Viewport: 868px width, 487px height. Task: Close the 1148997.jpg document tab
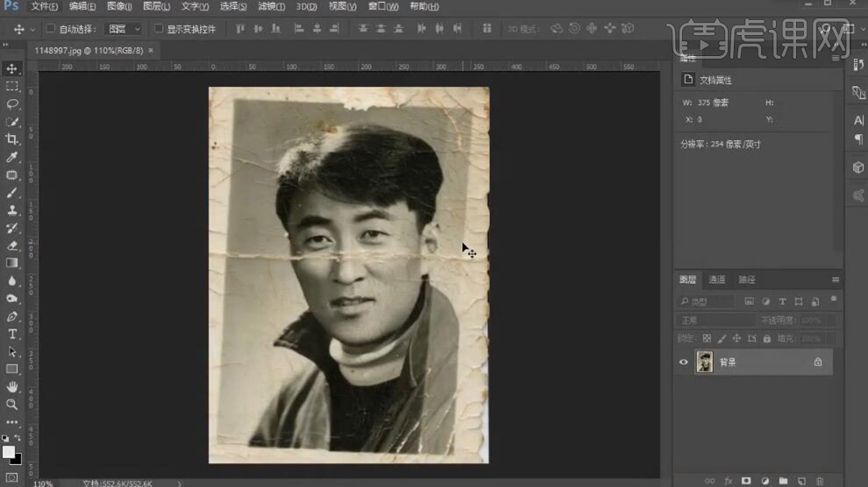click(151, 50)
